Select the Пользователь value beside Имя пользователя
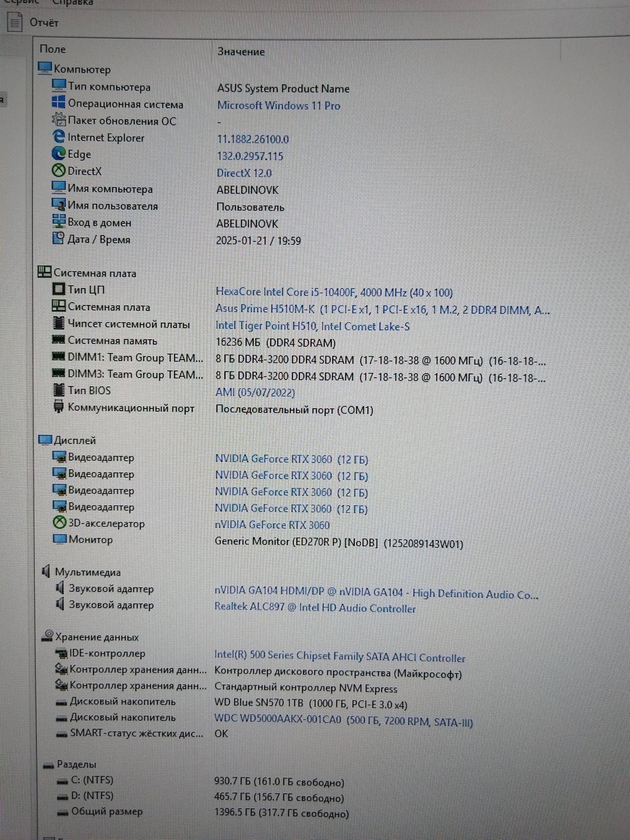630x840 pixels. pyautogui.click(x=250, y=207)
